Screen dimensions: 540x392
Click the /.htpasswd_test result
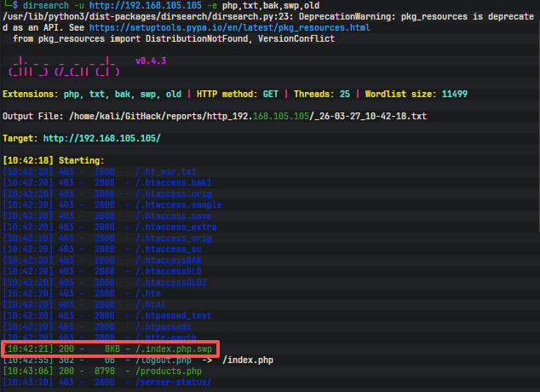pos(174,315)
